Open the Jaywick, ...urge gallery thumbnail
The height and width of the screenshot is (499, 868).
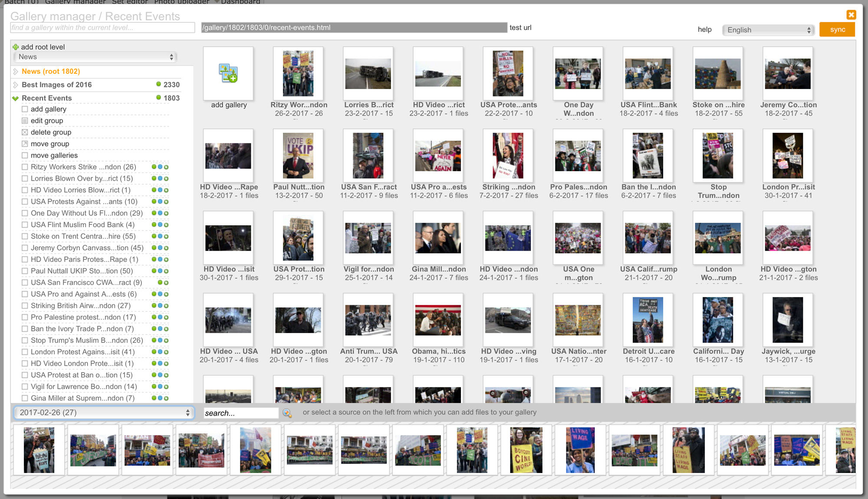[x=788, y=320]
